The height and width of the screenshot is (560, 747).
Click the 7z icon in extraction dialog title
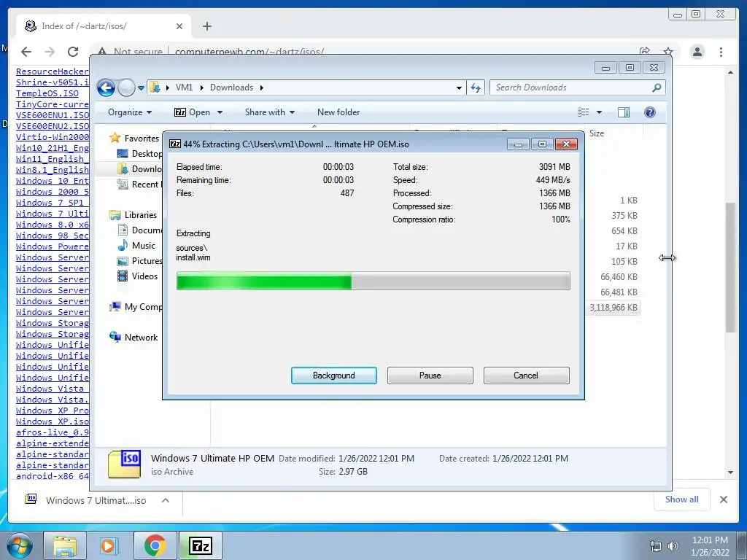coord(175,144)
